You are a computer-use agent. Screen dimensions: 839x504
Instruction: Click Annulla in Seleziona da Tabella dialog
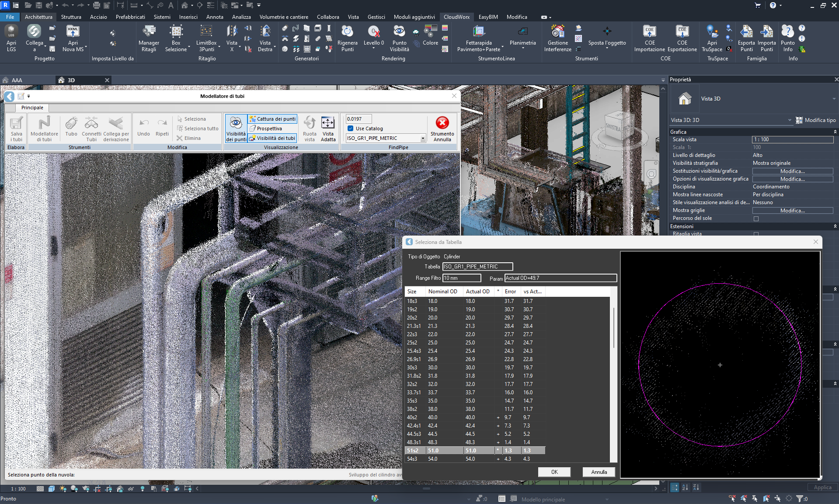(599, 472)
